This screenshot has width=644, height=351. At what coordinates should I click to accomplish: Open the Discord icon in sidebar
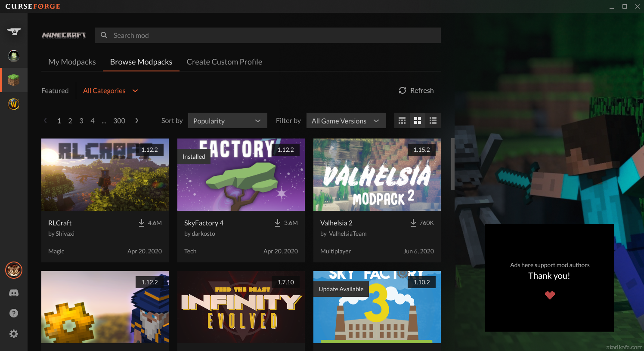coord(14,293)
